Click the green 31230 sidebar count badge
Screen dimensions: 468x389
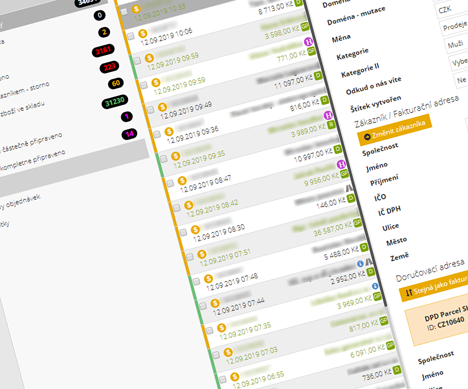(x=115, y=102)
